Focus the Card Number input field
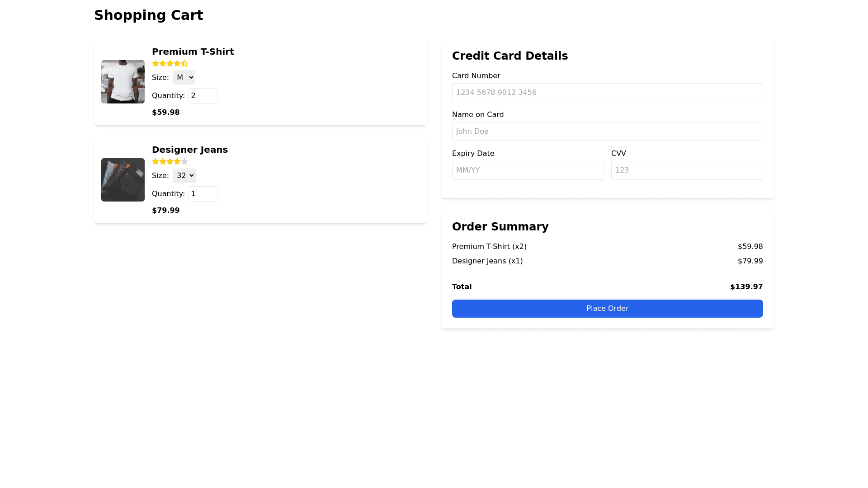 click(x=607, y=93)
